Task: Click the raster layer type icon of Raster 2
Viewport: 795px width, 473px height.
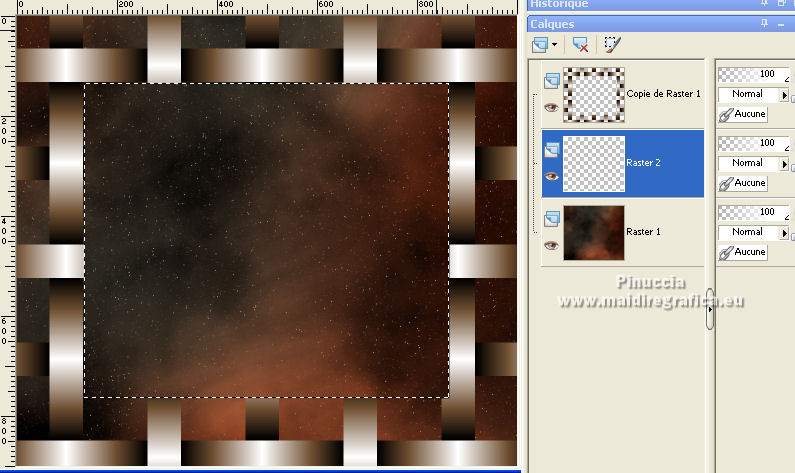Action: coord(552,150)
